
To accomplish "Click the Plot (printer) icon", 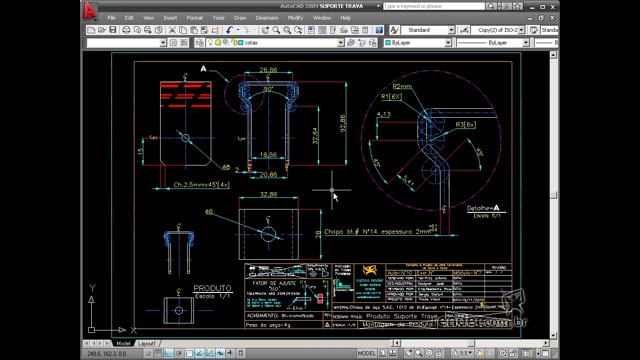I will (127, 30).
